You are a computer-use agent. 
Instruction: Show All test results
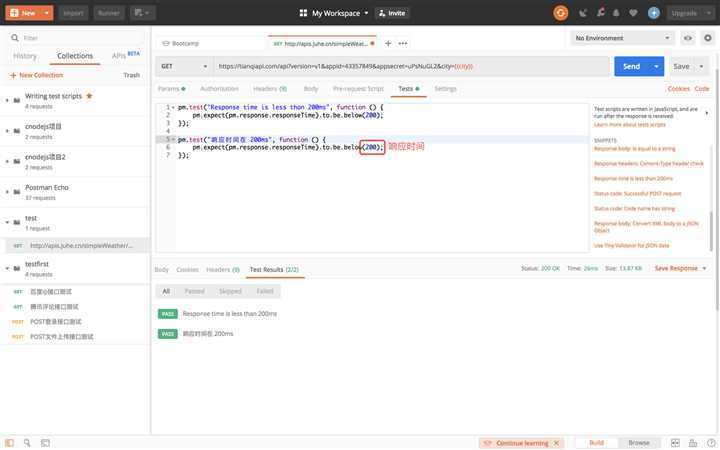166,291
